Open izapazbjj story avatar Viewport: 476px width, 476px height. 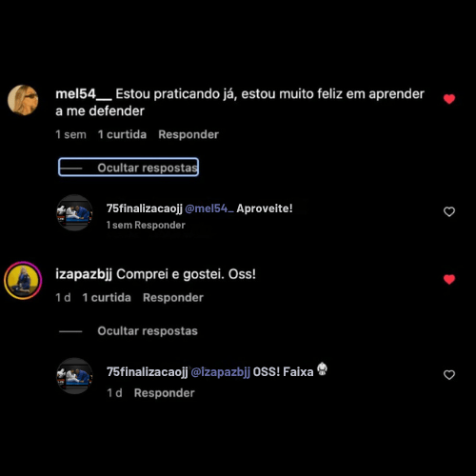(x=23, y=281)
